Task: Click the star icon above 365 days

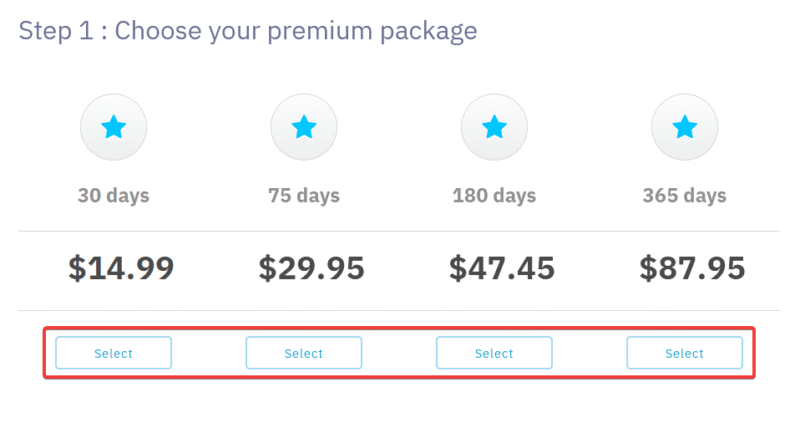Action: pos(684,127)
